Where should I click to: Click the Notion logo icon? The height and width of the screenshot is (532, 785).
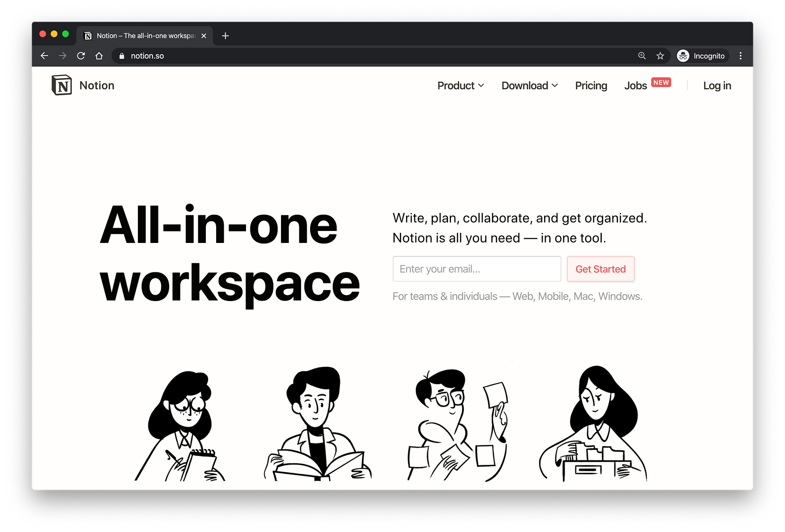[x=62, y=85]
